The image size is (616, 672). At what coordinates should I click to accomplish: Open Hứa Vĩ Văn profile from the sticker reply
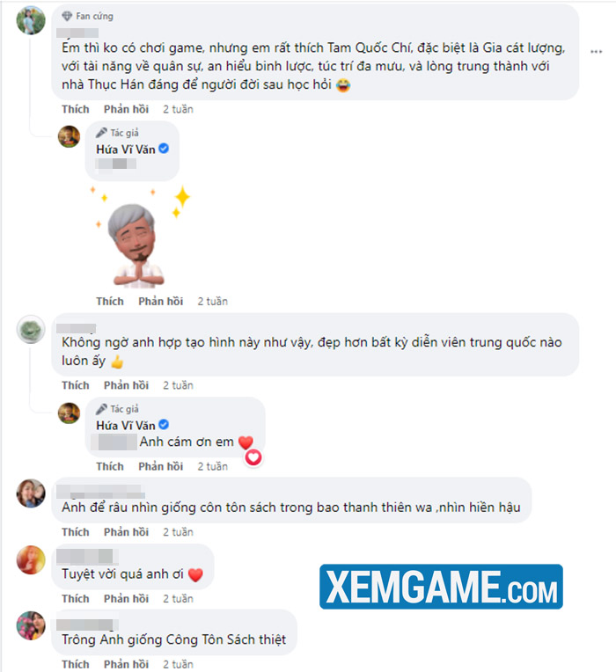click(x=126, y=150)
